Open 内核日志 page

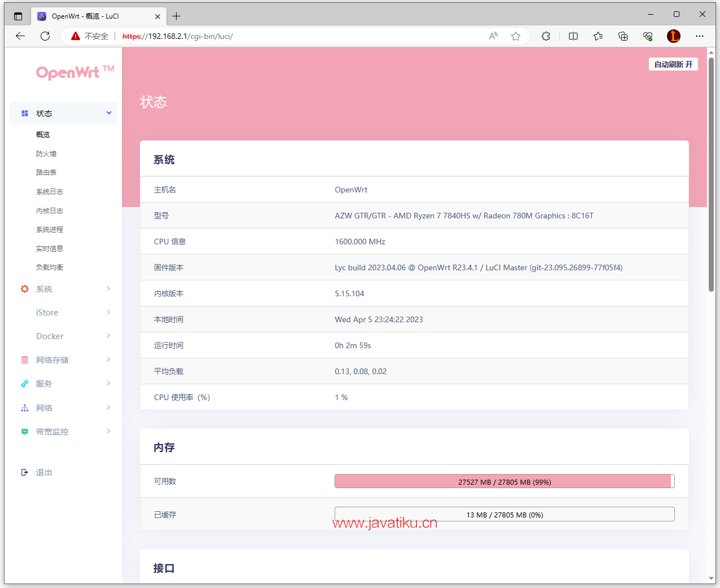[50, 211]
